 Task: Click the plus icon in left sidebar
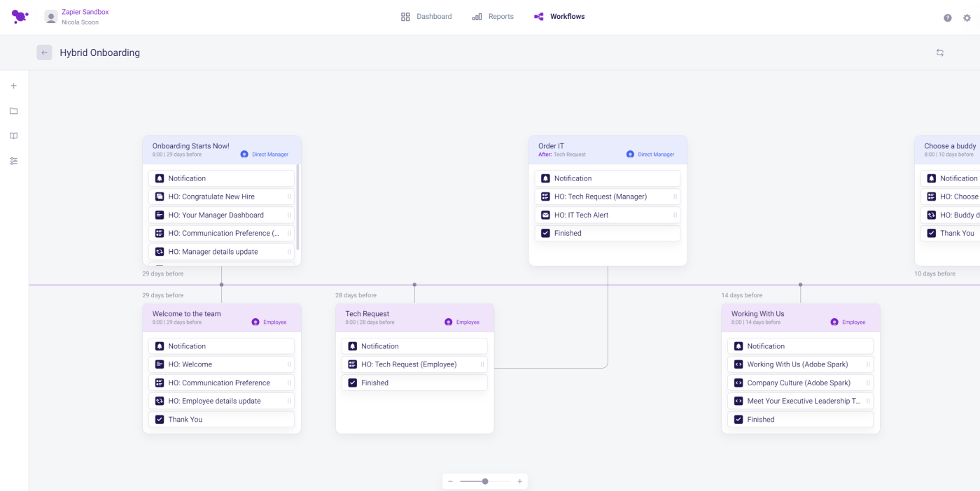13,86
